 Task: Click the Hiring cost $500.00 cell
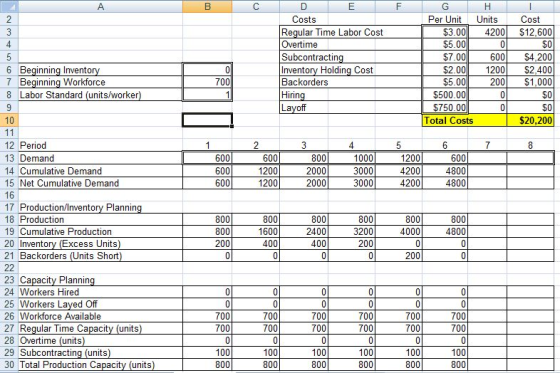pos(445,95)
